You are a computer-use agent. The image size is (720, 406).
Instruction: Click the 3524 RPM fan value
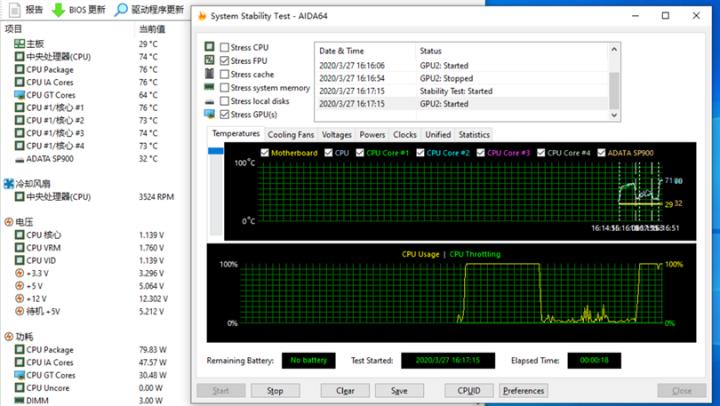click(157, 197)
